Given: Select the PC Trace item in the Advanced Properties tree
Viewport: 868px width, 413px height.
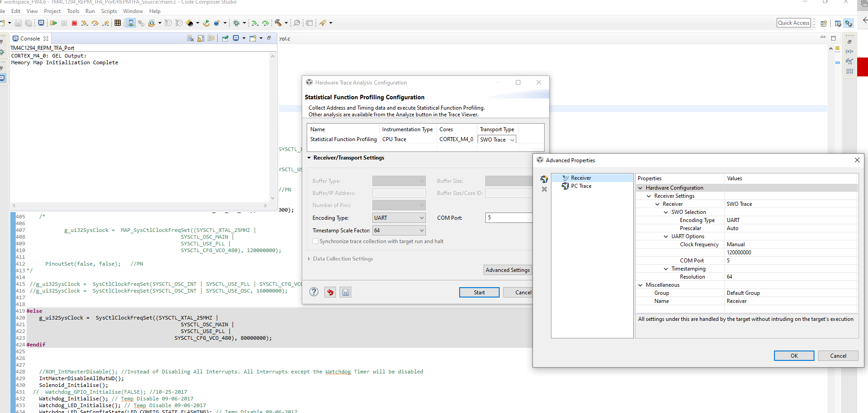Looking at the screenshot, I should click(x=581, y=186).
